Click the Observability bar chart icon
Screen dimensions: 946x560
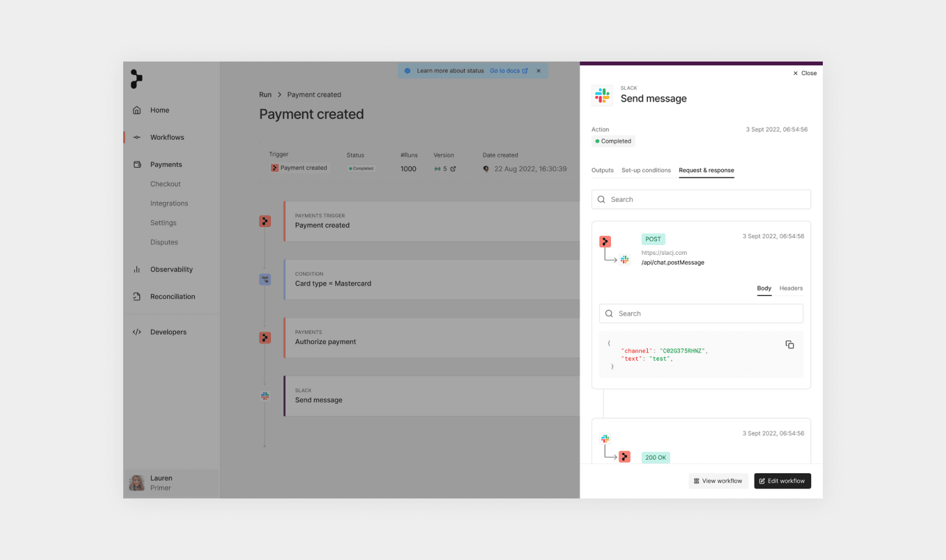(x=137, y=270)
